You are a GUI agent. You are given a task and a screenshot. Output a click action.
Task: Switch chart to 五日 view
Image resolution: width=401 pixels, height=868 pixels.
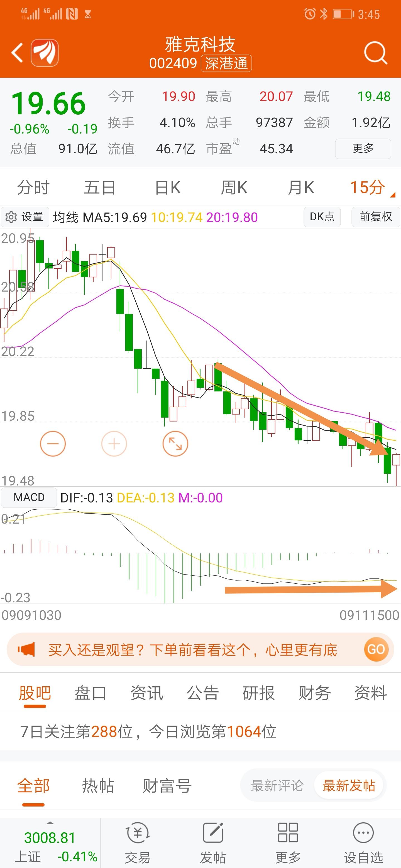[x=100, y=187]
